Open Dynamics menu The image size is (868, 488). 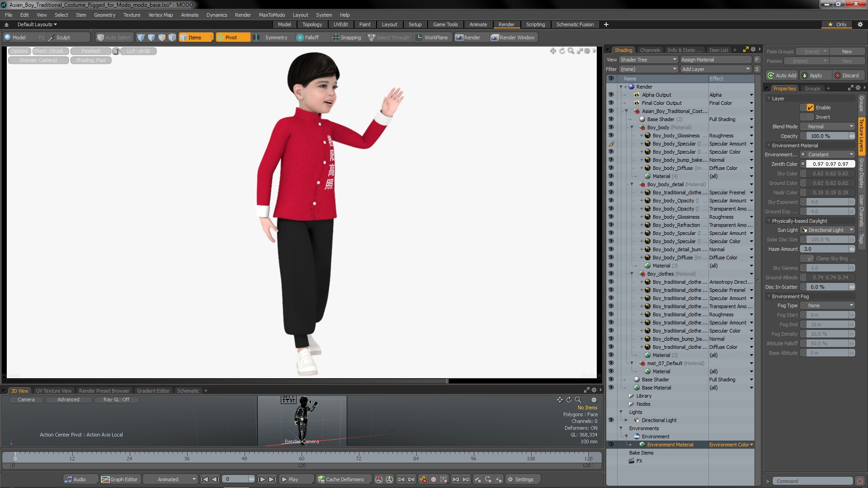click(217, 15)
